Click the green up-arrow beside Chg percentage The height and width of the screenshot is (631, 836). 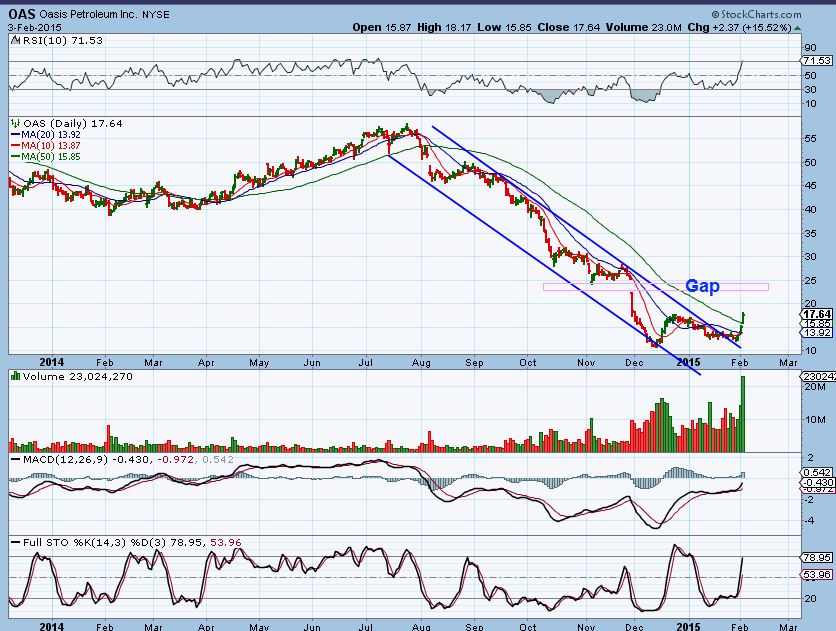click(x=797, y=28)
